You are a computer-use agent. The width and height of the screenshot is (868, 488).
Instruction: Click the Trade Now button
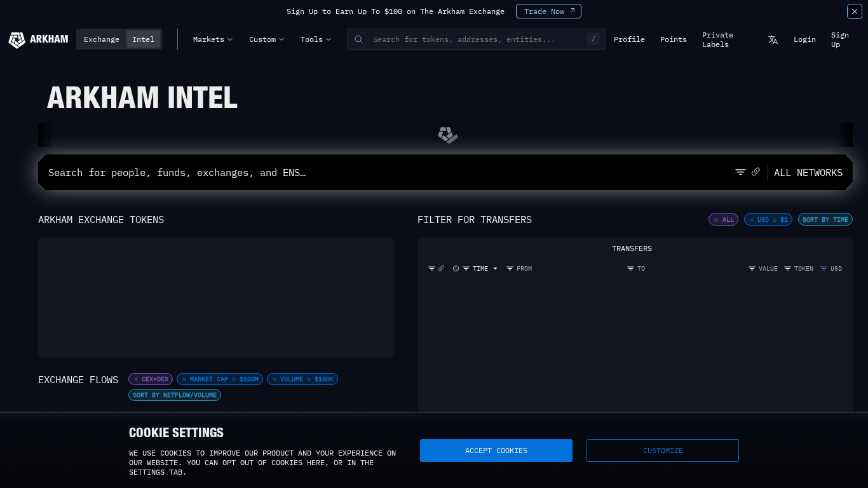pyautogui.click(x=548, y=11)
